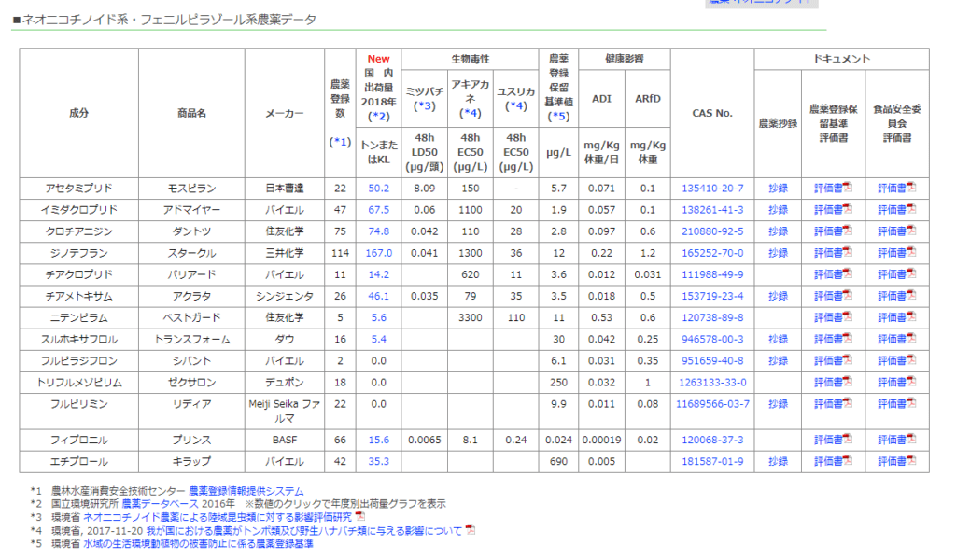Open エチプロール 食品安全委員会 評価書 PDF icon
Viewport: 956px width, 560px height.
click(x=911, y=461)
